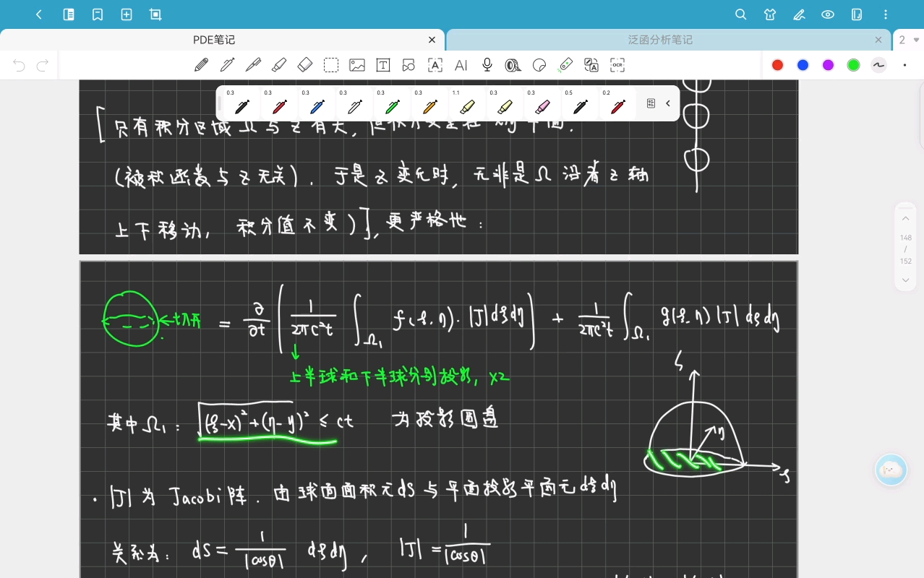Select the fountain pen tool
The image size is (924, 578).
click(x=227, y=65)
